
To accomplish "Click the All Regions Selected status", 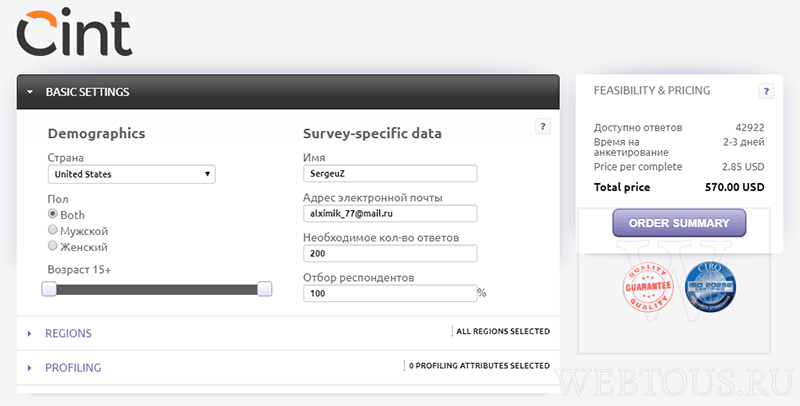I will 503,331.
